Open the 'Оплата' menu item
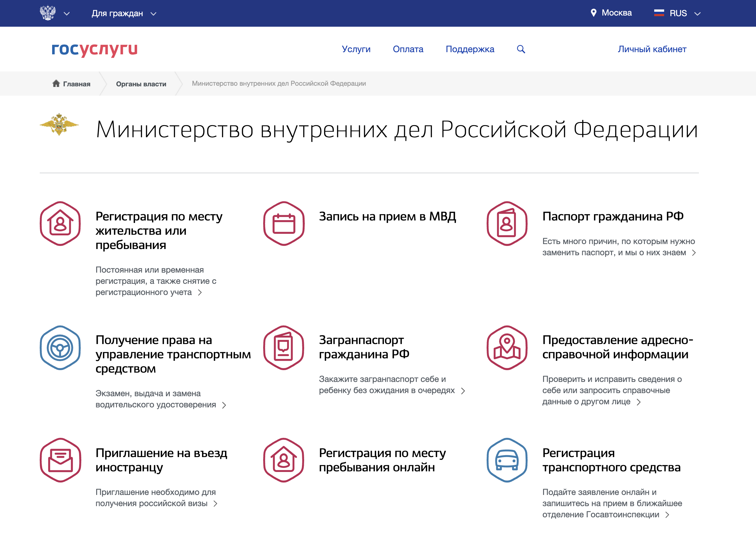 [408, 49]
